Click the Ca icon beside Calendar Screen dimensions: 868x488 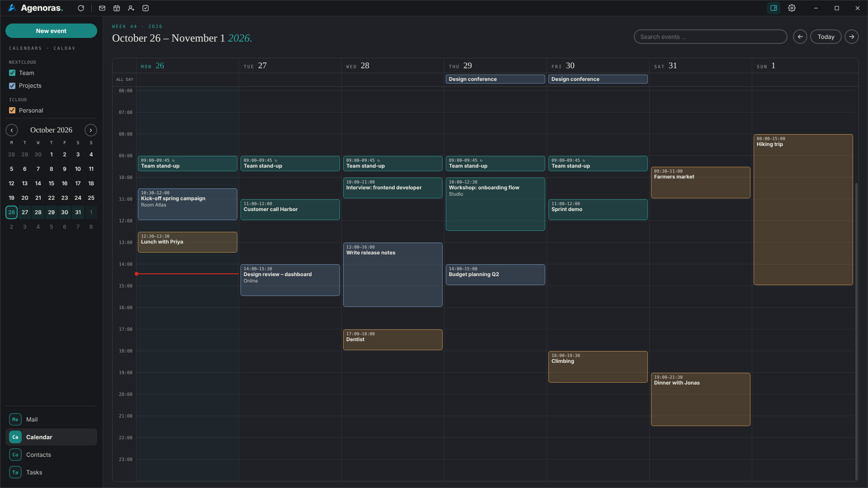[15, 437]
